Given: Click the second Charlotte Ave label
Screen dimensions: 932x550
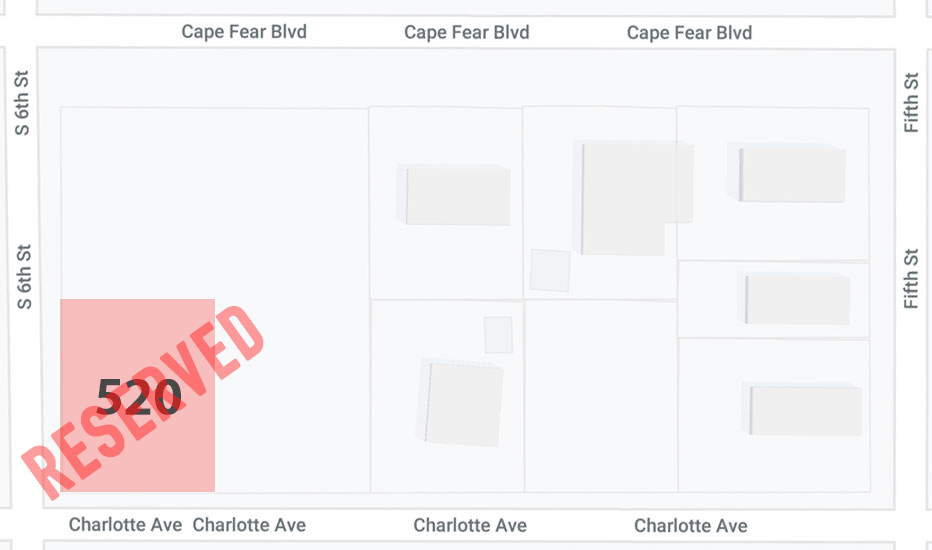Looking at the screenshot, I should (x=249, y=525).
